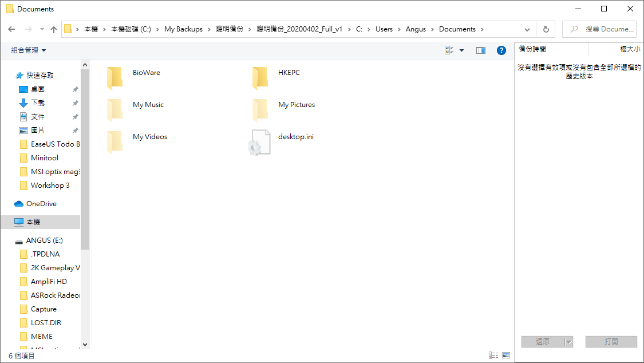Expand chevron after Users breadcrumb
This screenshot has width=644, height=363.
click(x=399, y=29)
